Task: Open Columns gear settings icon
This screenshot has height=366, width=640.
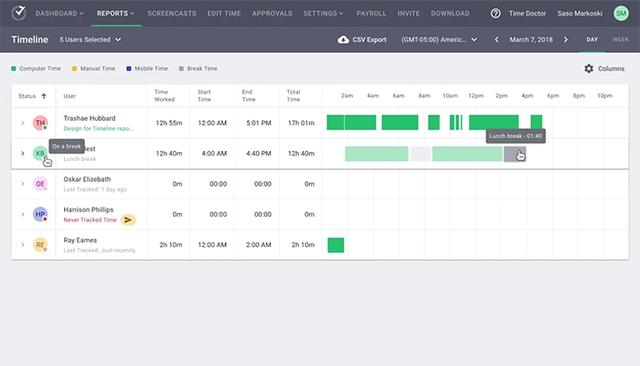Action: pyautogui.click(x=589, y=69)
